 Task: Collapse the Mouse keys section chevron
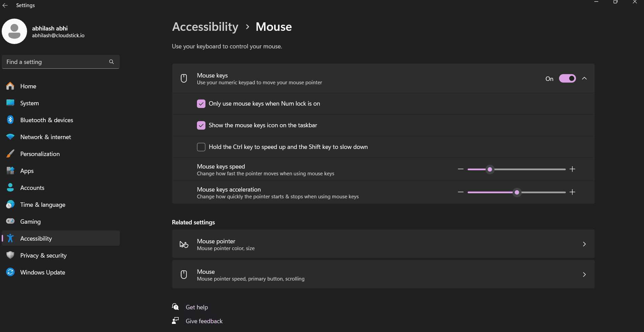584,79
